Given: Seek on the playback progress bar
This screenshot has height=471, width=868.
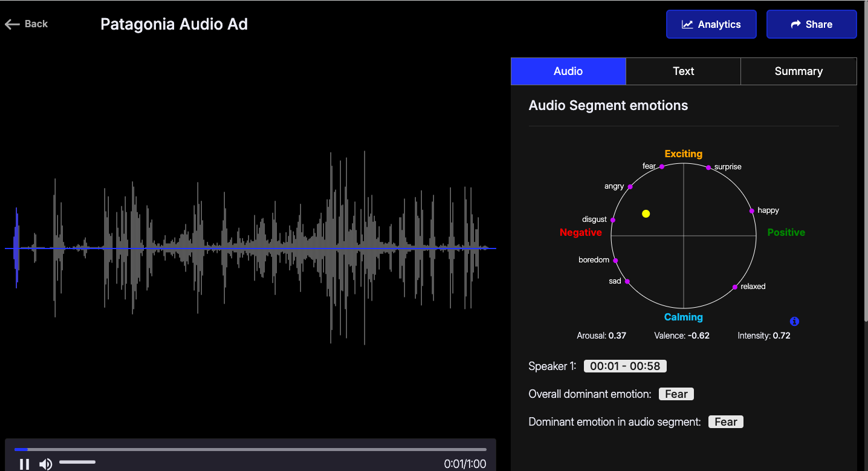Looking at the screenshot, I should pyautogui.click(x=250, y=449).
